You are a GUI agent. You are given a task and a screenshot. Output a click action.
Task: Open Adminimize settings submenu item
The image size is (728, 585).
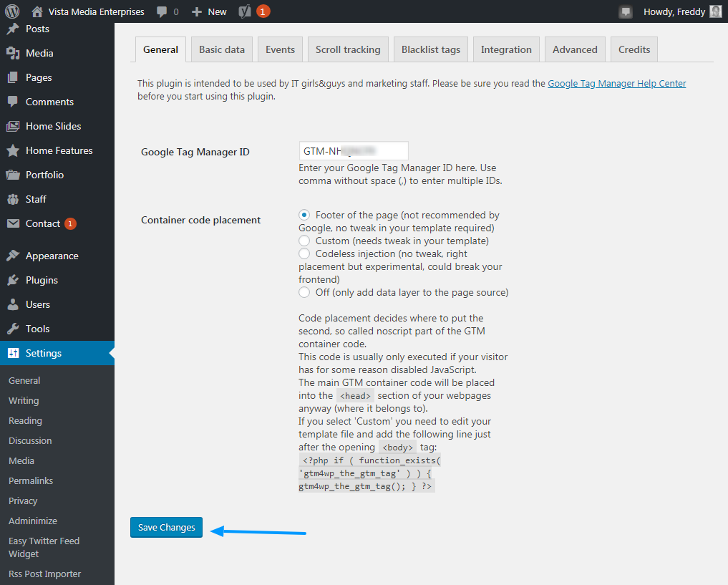33,521
